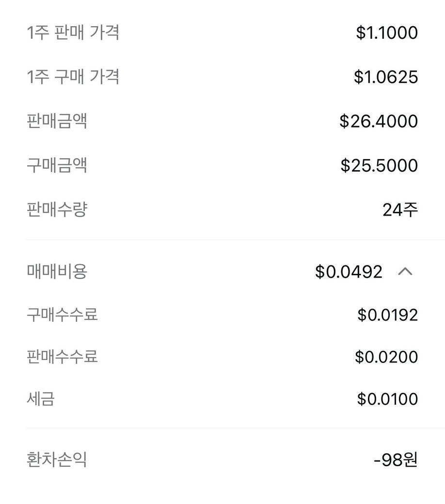Click the 구매수수료 label
The height and width of the screenshot is (504, 445).
pyautogui.click(x=62, y=315)
